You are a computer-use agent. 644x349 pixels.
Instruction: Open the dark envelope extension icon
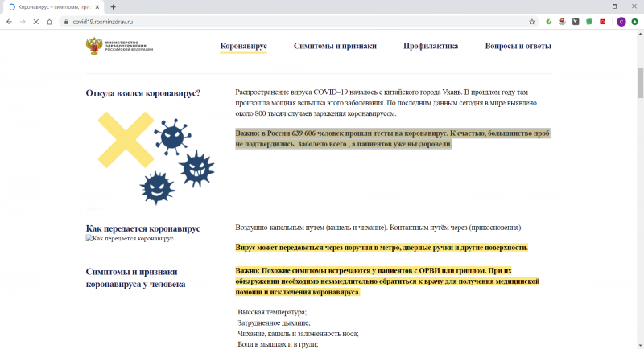click(x=576, y=22)
